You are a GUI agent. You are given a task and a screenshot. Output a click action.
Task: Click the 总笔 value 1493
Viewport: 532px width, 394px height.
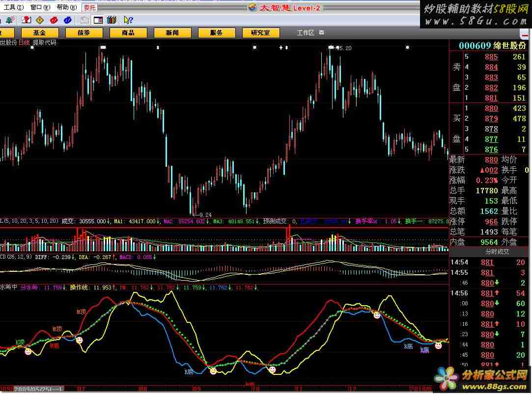(489, 232)
